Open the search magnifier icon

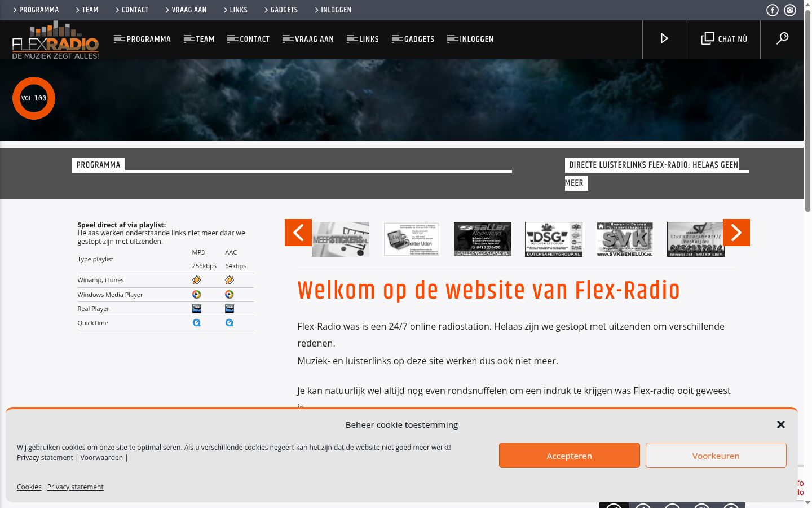pos(782,39)
